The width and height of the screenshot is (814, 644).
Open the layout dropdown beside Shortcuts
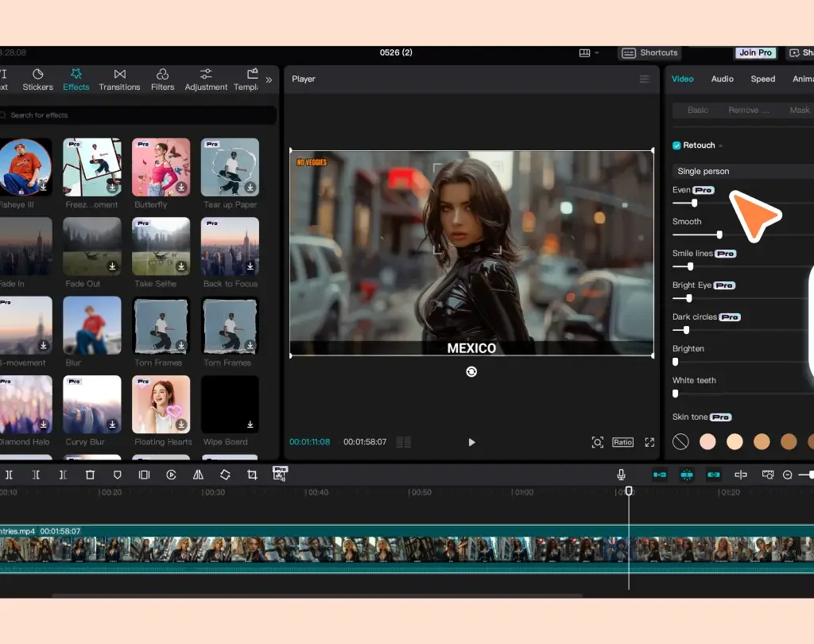589,53
